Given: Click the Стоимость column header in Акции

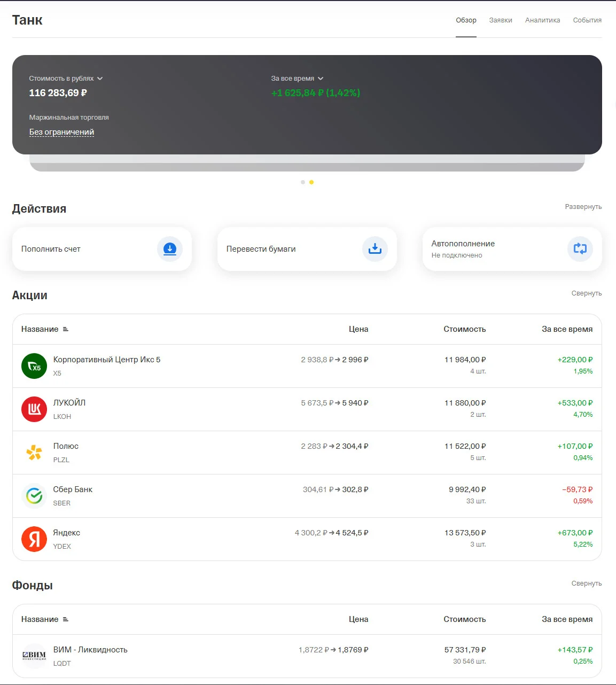Looking at the screenshot, I should point(465,329).
